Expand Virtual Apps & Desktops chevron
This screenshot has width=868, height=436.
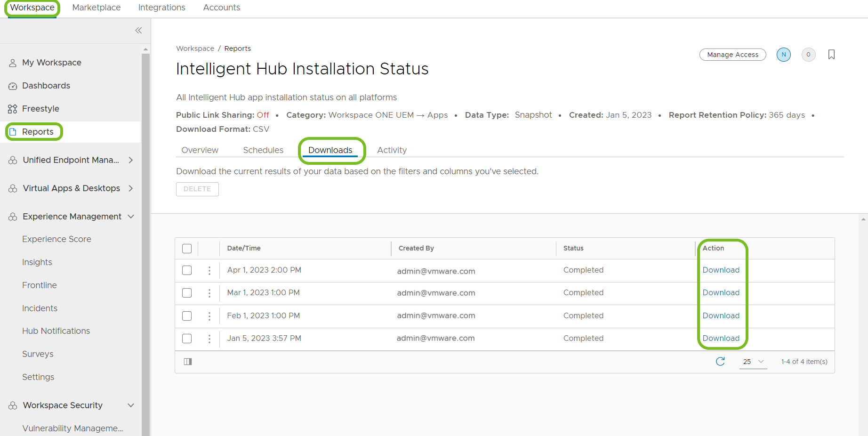click(x=131, y=188)
